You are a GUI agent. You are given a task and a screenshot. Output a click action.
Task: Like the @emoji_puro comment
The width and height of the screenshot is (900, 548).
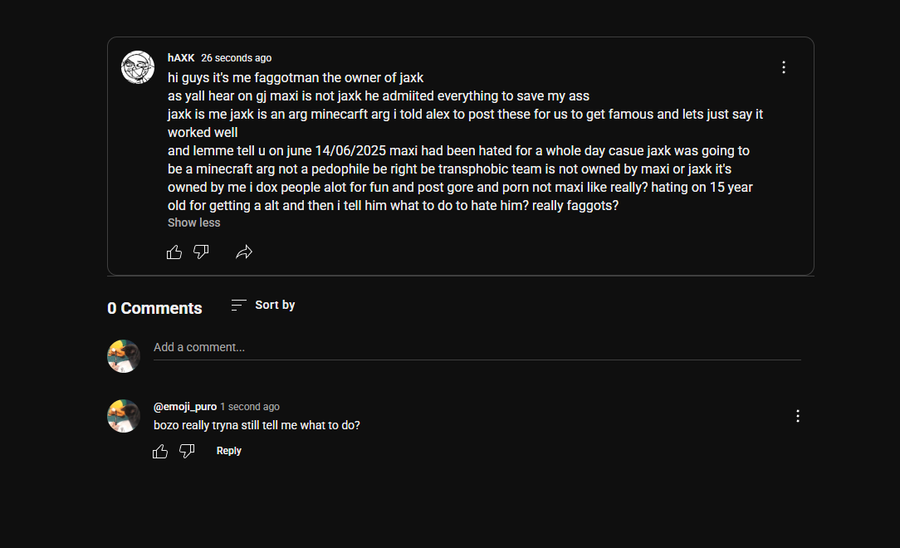click(x=160, y=451)
